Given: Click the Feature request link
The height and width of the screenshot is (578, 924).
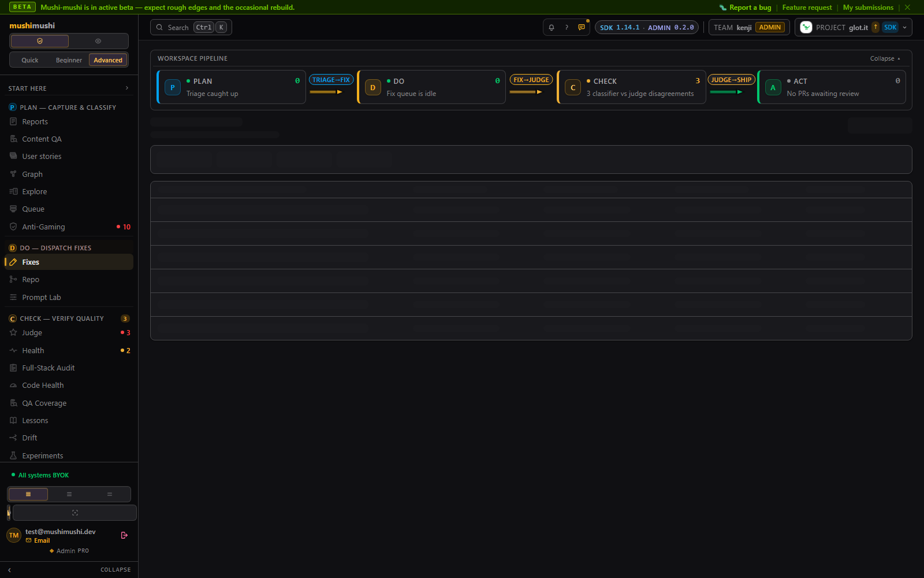Looking at the screenshot, I should (x=807, y=8).
